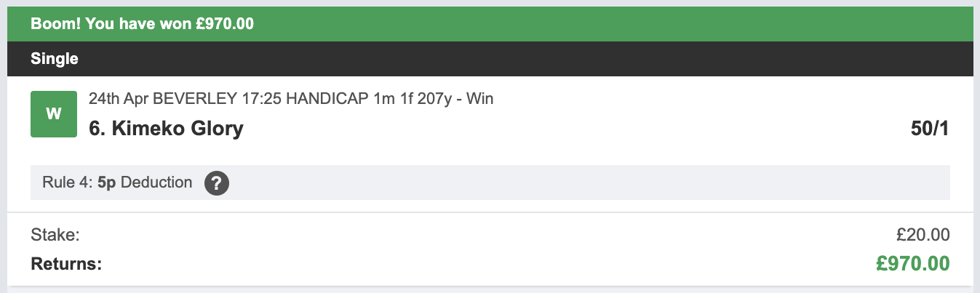Click the green £970.00 win banner
The height and width of the screenshot is (293, 980).
tap(490, 24)
